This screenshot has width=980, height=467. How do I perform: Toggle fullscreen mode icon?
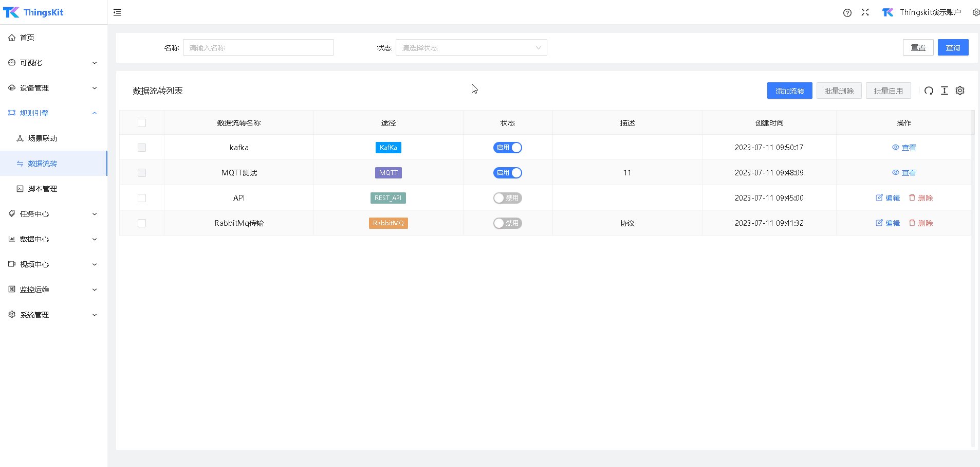[x=865, y=12]
